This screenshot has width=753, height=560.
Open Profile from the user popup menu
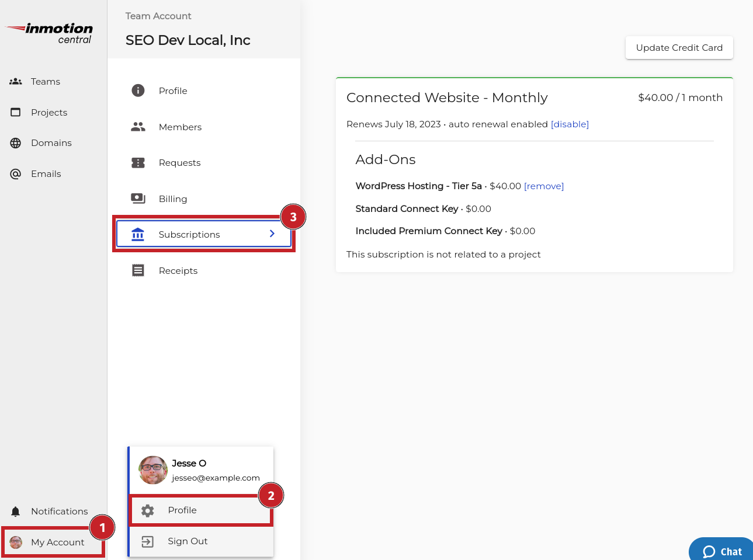click(182, 510)
